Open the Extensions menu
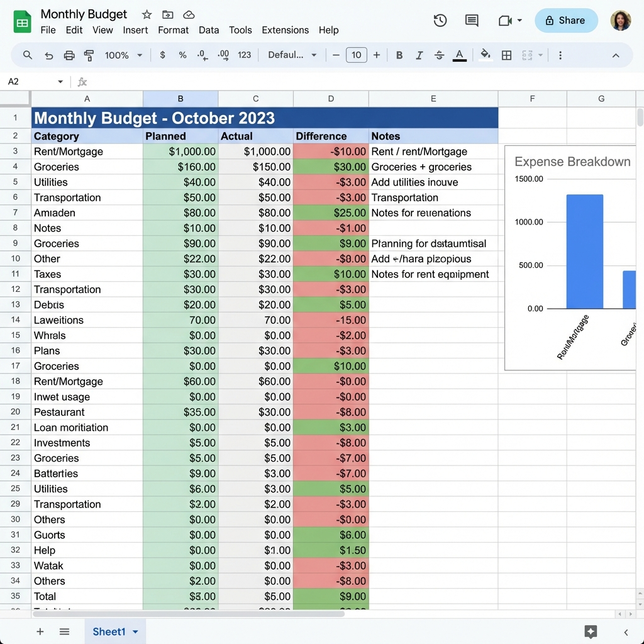The height and width of the screenshot is (644, 644). (285, 30)
